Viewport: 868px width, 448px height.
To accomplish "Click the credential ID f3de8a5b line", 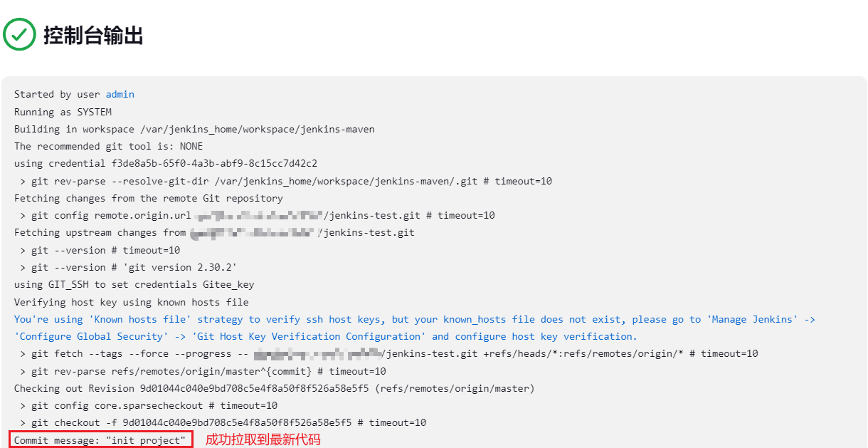I will coord(166,164).
